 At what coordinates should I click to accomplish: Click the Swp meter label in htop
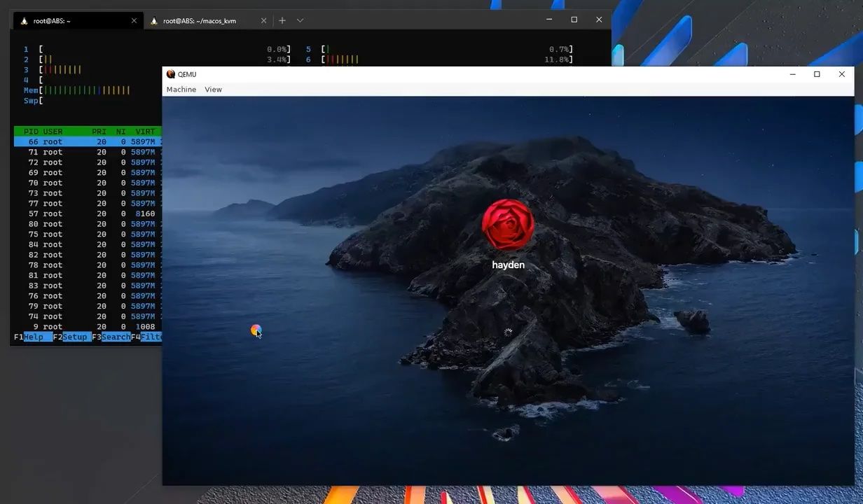point(31,101)
